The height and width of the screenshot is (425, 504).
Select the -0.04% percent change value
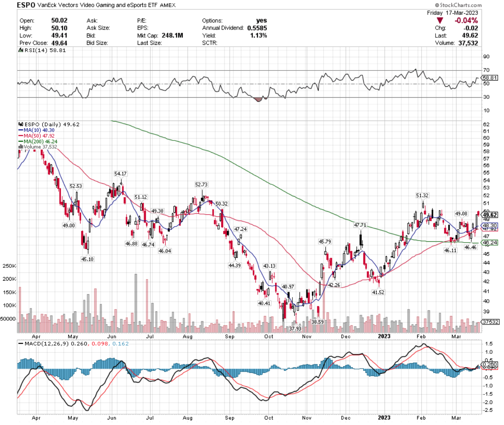[466, 21]
